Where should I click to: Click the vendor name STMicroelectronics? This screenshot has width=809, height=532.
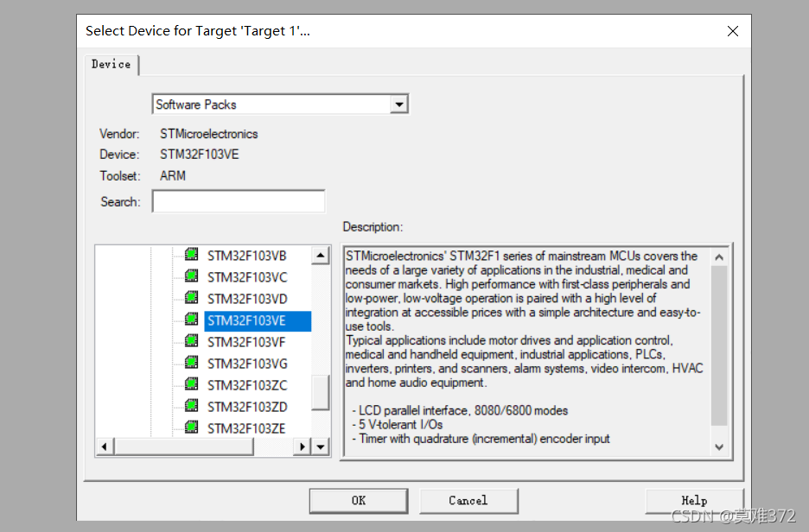point(209,134)
